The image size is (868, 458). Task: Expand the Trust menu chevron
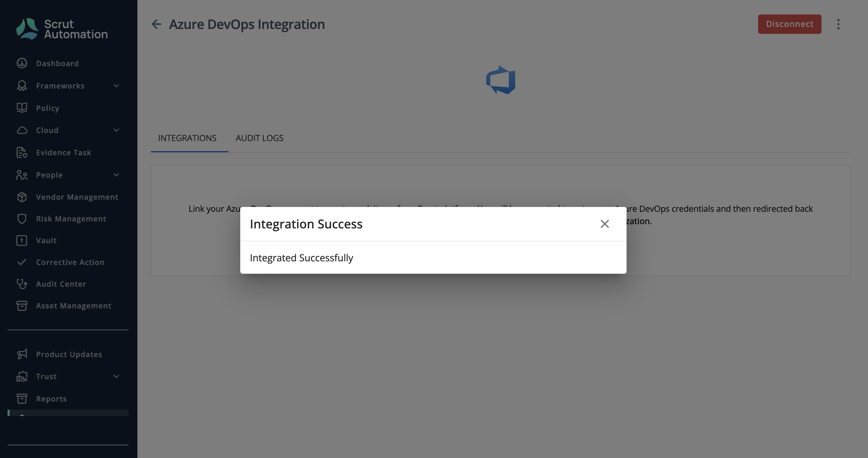coord(116,376)
